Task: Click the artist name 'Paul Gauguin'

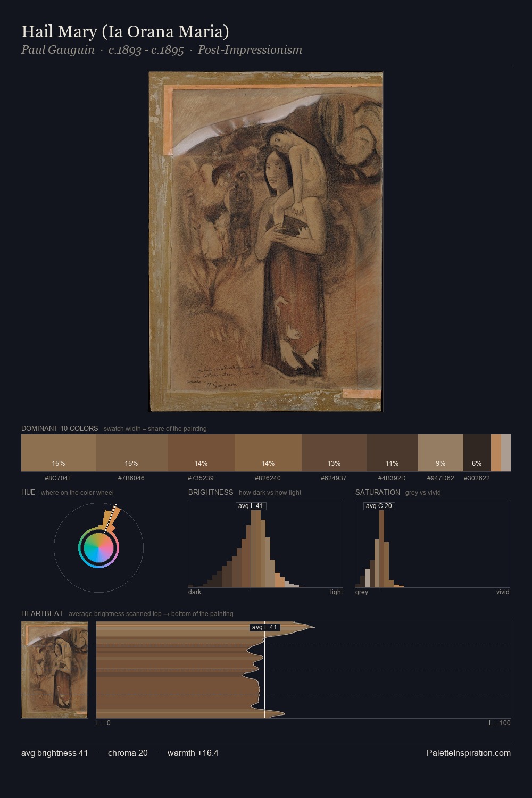Action: [x=57, y=50]
